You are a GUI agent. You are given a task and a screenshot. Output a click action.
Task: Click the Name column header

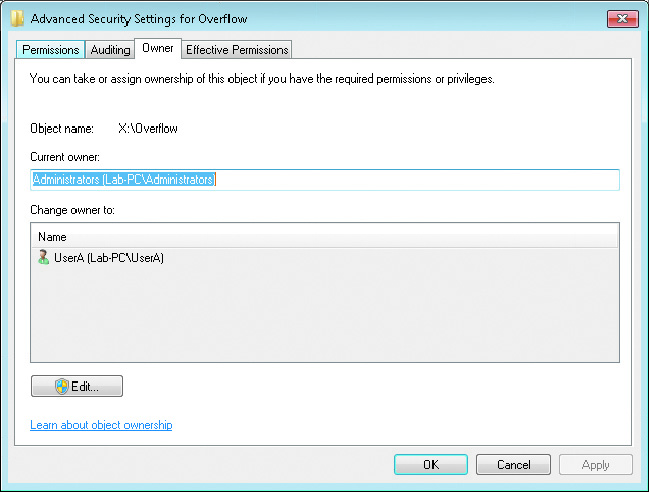pyautogui.click(x=324, y=237)
